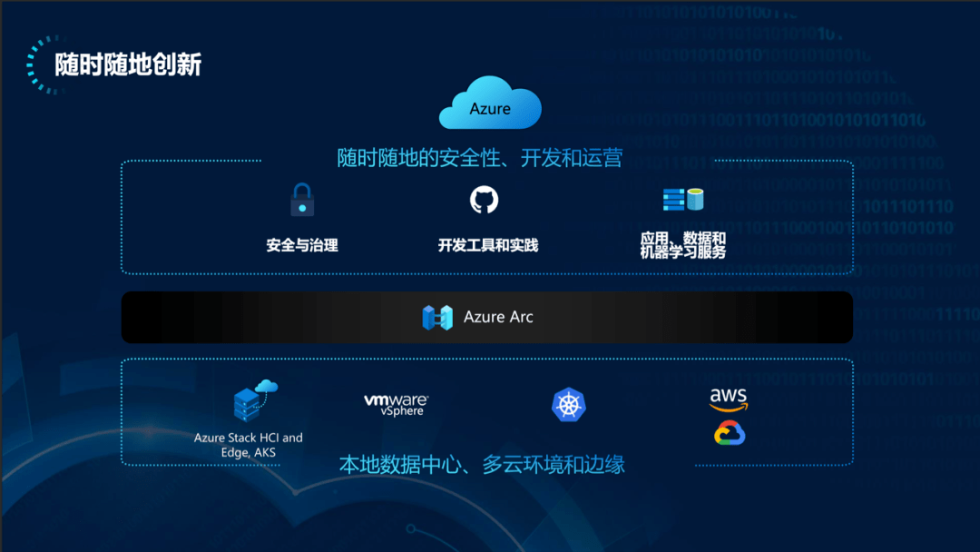The width and height of the screenshot is (980, 552).
Task: Select the server and database icon
Action: pyautogui.click(x=683, y=200)
